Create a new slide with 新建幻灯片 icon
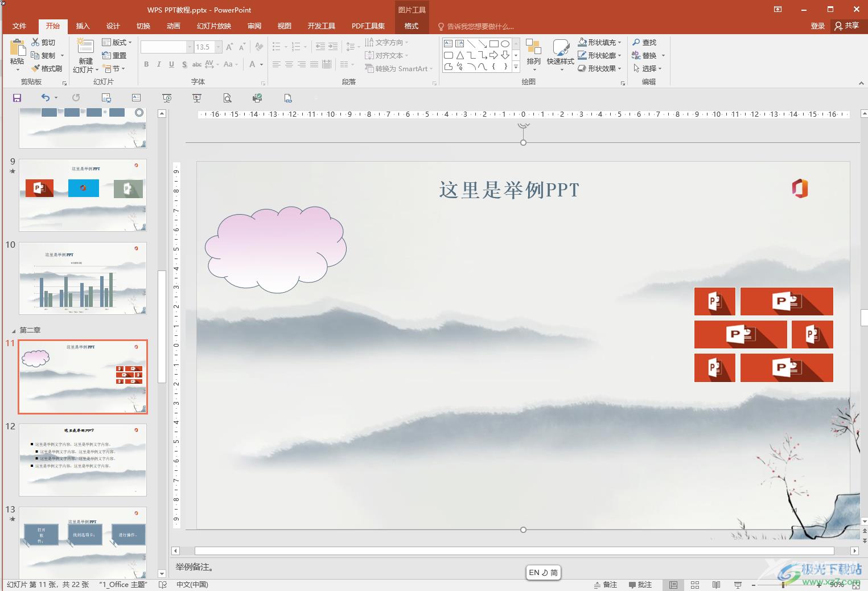The width and height of the screenshot is (868, 591). tap(85, 46)
